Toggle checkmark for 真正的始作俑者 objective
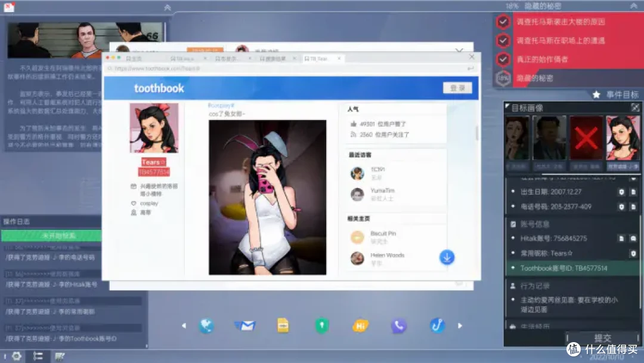The height and width of the screenshot is (363, 644). point(503,59)
